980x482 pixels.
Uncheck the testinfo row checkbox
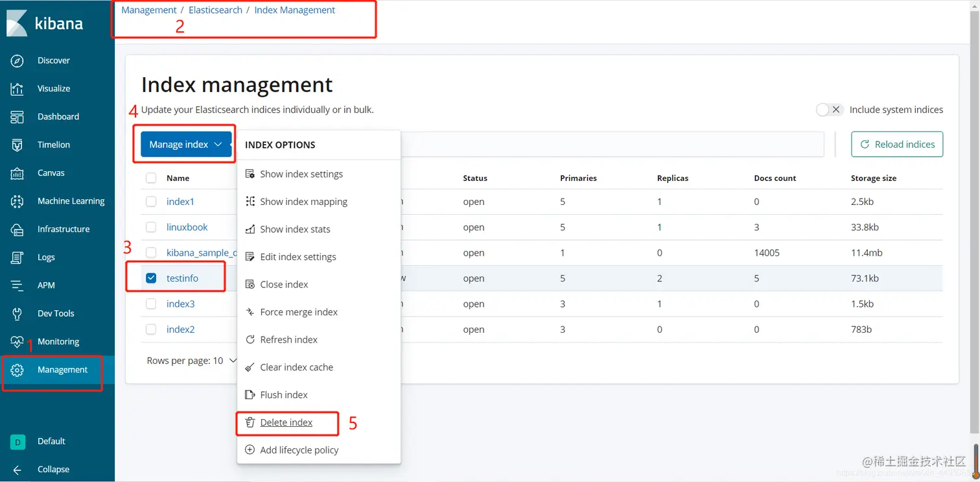151,278
